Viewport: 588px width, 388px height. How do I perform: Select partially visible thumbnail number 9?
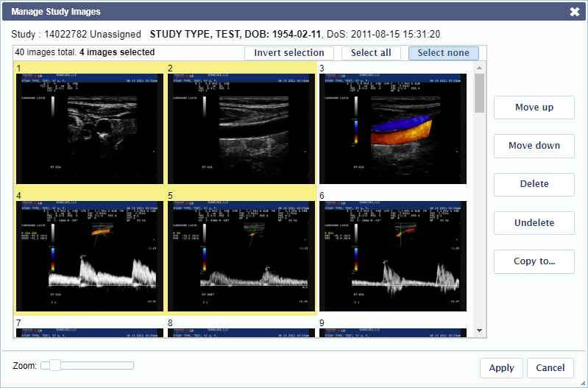(393, 333)
